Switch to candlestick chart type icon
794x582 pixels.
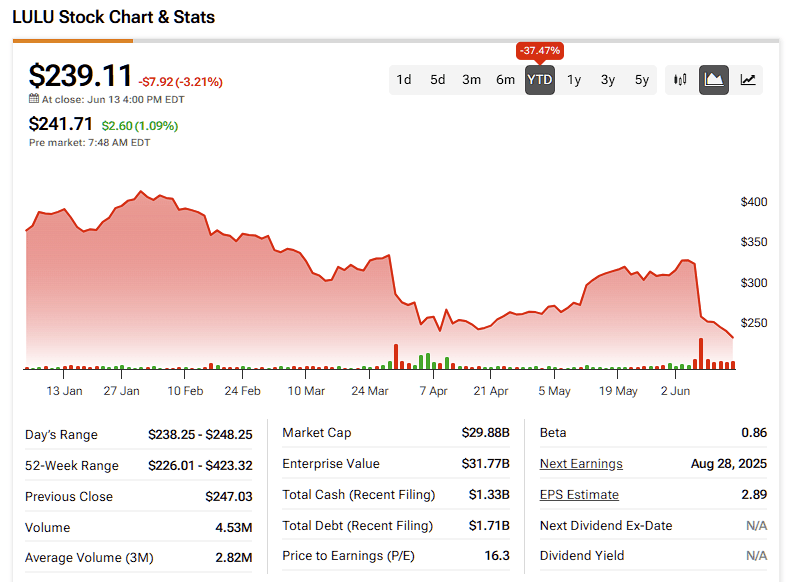[x=680, y=80]
